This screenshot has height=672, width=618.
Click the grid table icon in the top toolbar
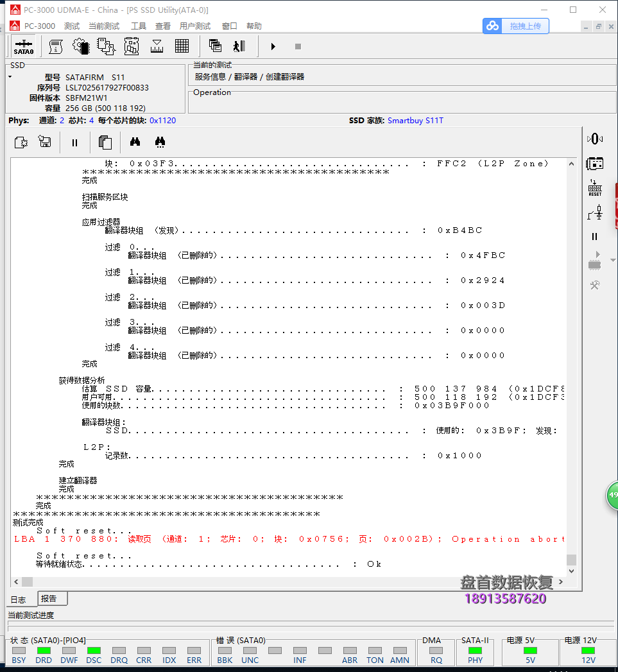[x=182, y=46]
